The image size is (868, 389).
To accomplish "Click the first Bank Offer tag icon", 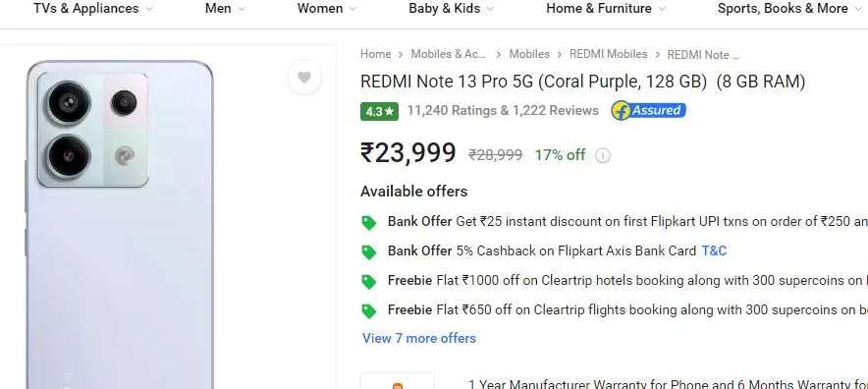I will [368, 223].
